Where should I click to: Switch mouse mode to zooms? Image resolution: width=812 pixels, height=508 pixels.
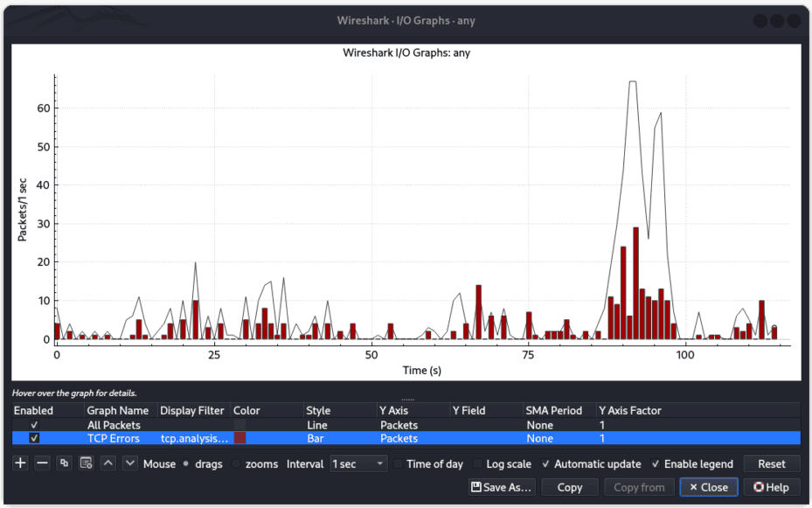pos(235,464)
